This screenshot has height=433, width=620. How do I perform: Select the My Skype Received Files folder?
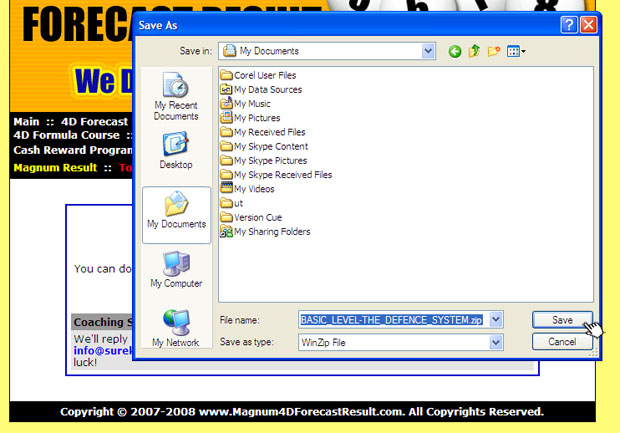[282, 174]
